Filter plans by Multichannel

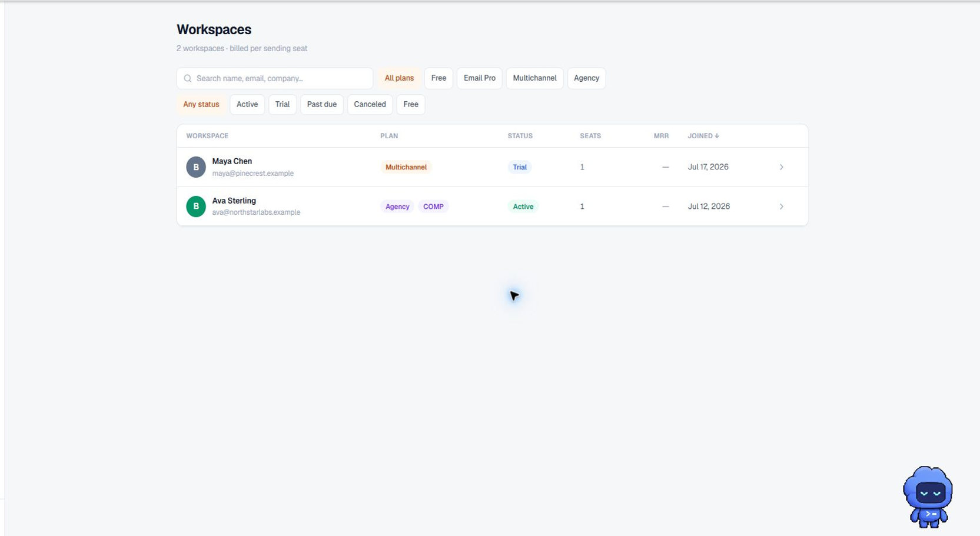coord(534,78)
